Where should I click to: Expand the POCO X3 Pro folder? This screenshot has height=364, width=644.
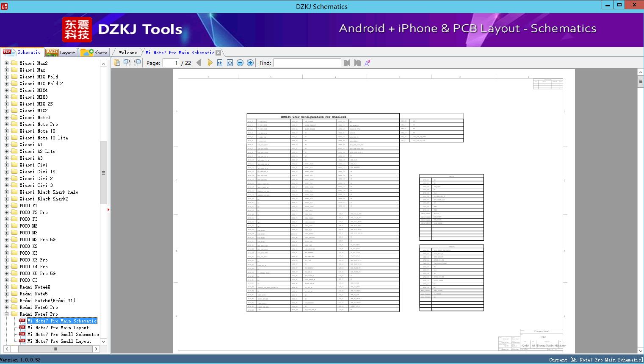(6, 260)
